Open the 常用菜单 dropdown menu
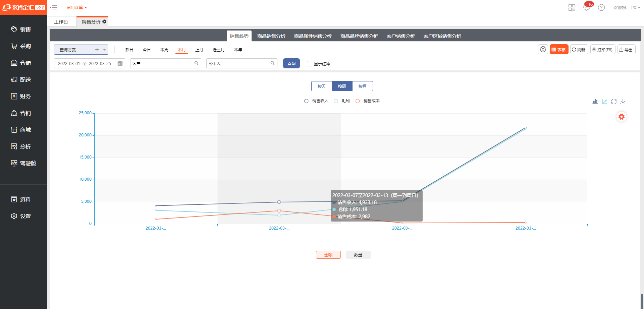This screenshot has height=309, width=644. point(77,7)
